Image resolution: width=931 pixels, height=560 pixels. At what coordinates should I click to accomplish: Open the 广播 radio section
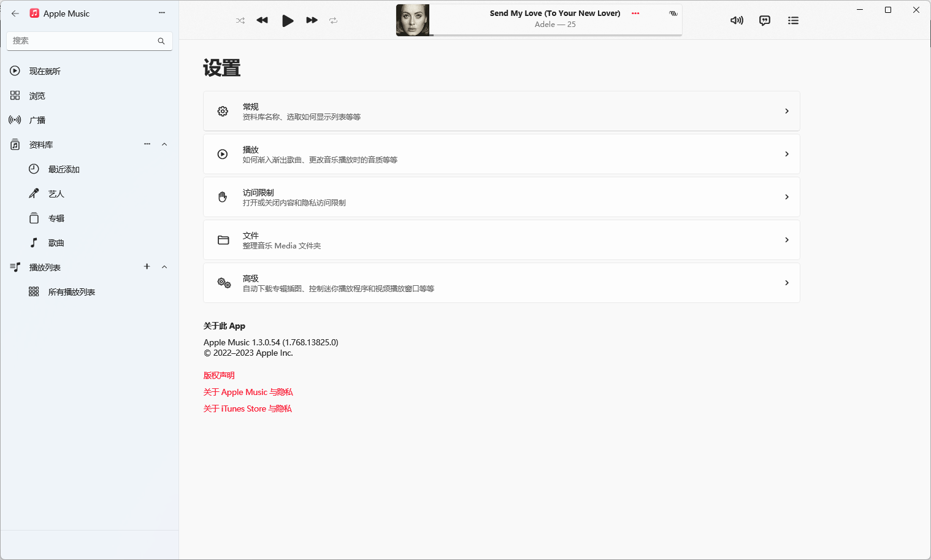coord(90,120)
